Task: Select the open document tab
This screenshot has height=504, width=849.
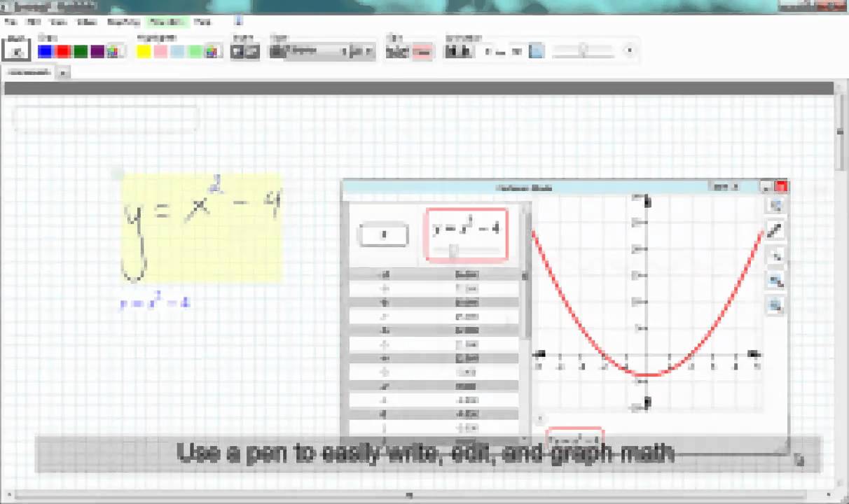Action: (x=29, y=73)
